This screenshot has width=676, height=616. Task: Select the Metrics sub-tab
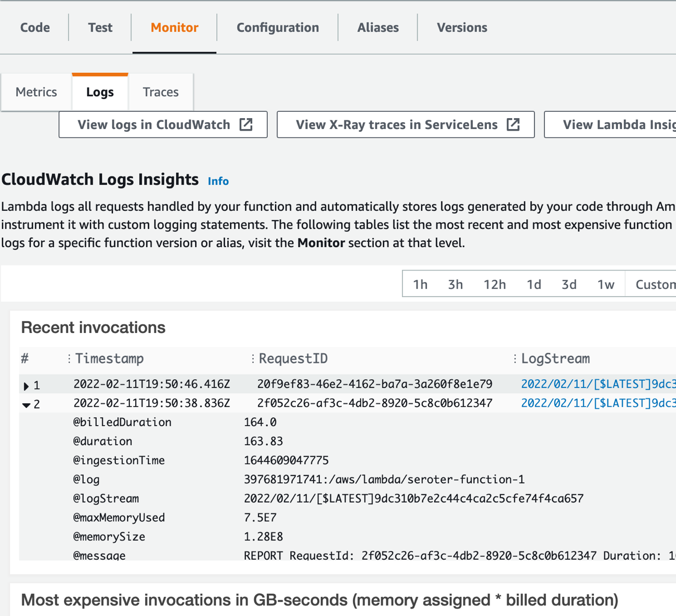36,92
